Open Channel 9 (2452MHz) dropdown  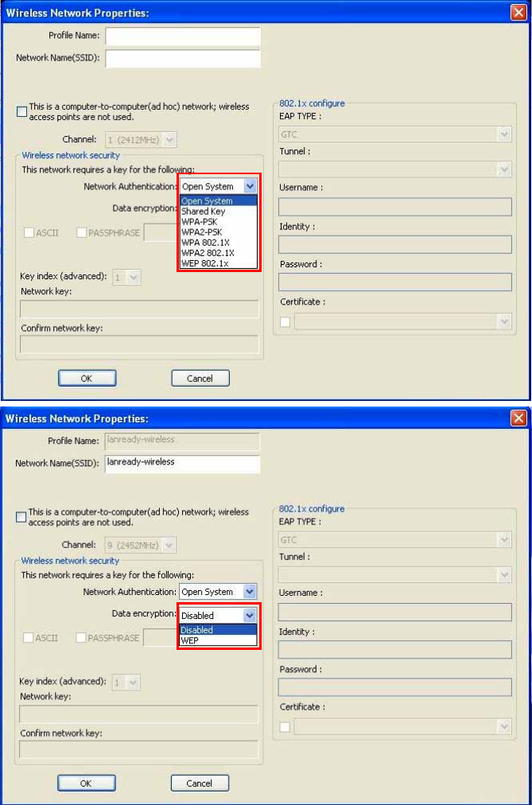[170, 545]
